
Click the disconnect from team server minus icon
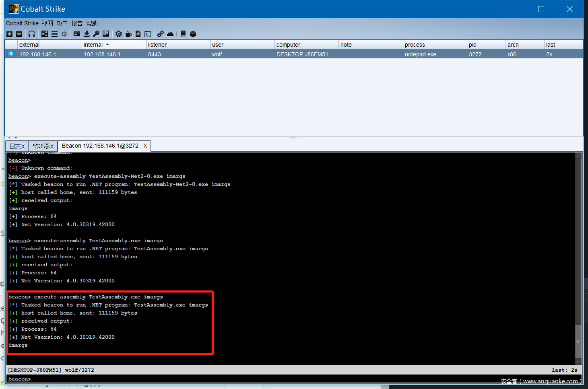[x=19, y=34]
